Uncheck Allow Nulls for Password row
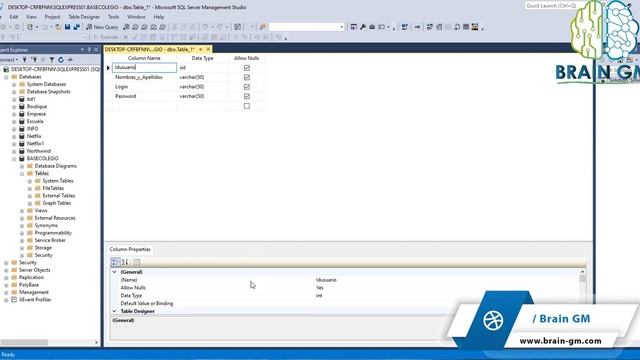 click(247, 96)
